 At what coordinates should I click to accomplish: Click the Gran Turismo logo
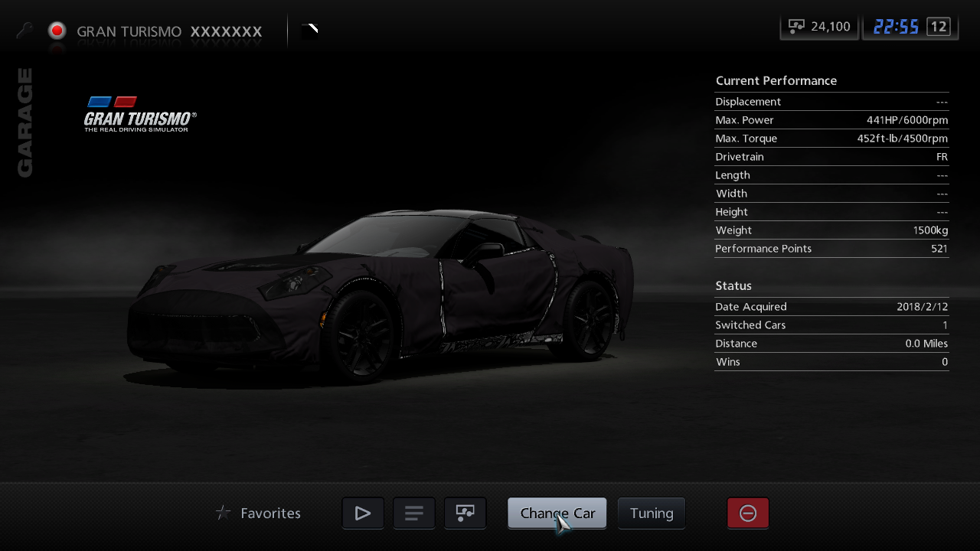pyautogui.click(x=140, y=114)
